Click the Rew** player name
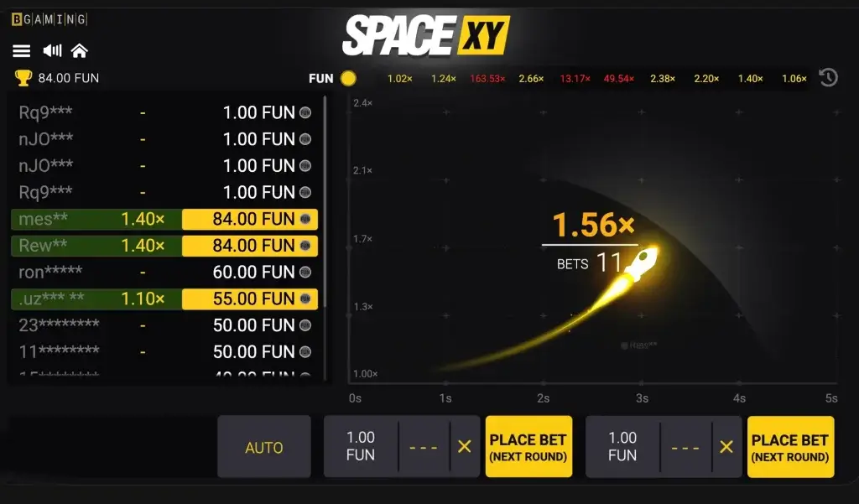This screenshot has width=859, height=504. [43, 246]
